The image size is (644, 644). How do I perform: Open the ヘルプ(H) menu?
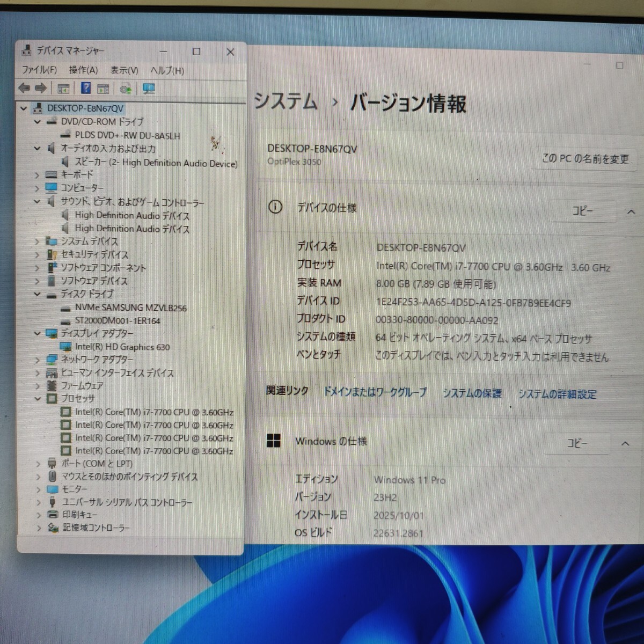point(167,71)
